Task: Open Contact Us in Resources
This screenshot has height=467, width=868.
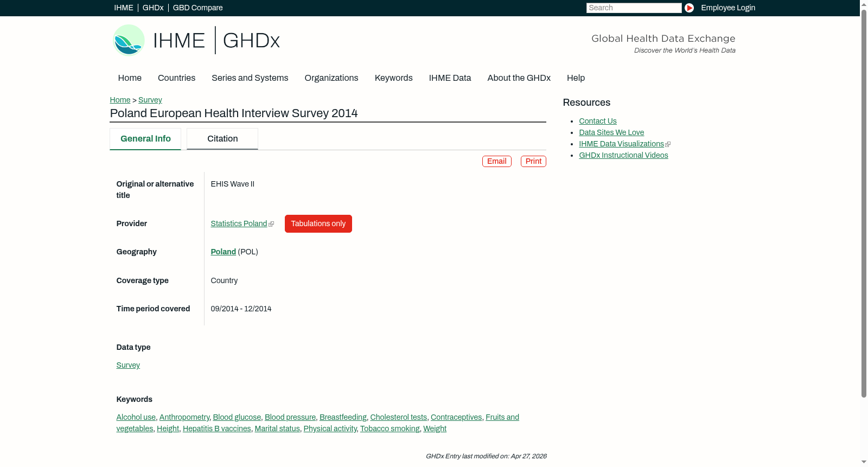Action: 598,121
